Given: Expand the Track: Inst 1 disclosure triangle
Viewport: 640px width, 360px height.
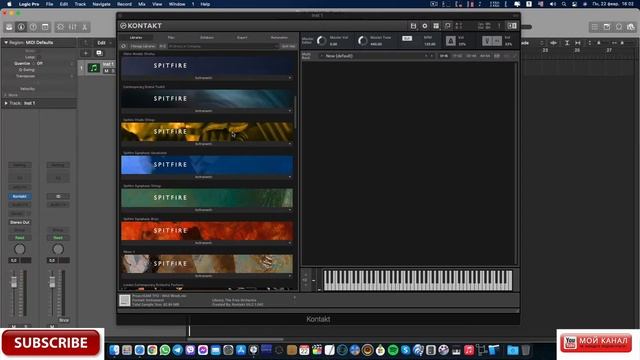Looking at the screenshot, I should tap(6, 103).
